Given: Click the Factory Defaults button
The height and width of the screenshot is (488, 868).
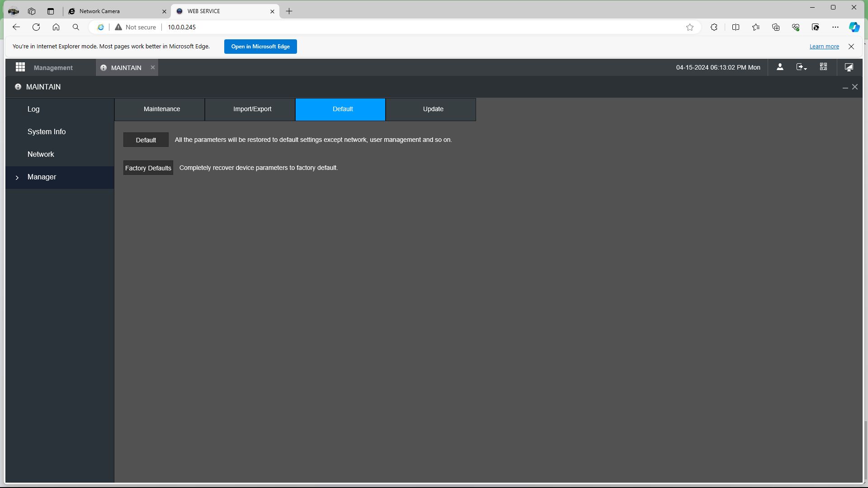Looking at the screenshot, I should (148, 168).
